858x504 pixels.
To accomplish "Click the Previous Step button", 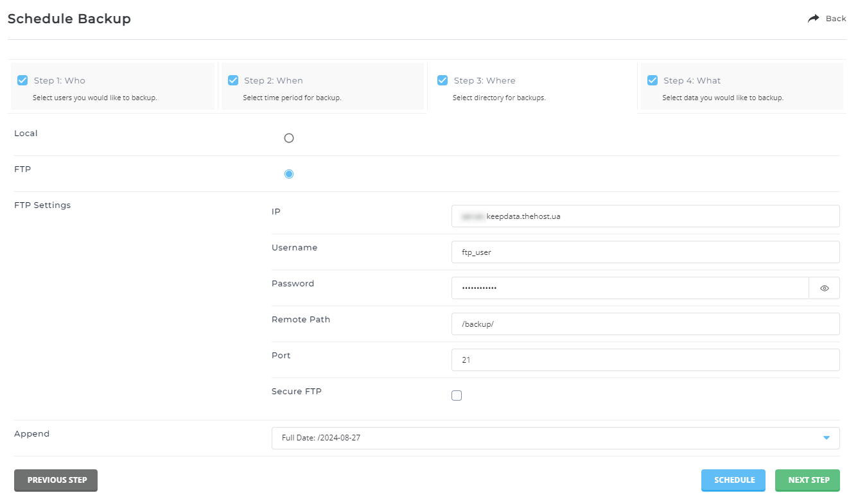I will coord(56,480).
